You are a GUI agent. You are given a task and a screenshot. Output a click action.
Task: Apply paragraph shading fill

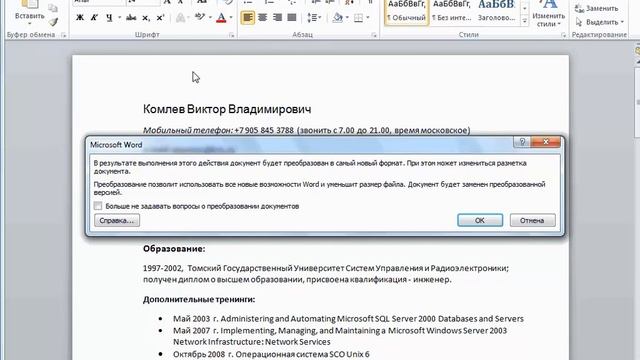click(338, 18)
